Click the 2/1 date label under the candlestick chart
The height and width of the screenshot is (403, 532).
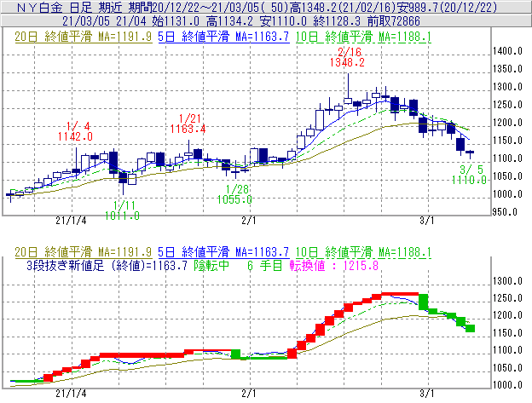point(249,221)
